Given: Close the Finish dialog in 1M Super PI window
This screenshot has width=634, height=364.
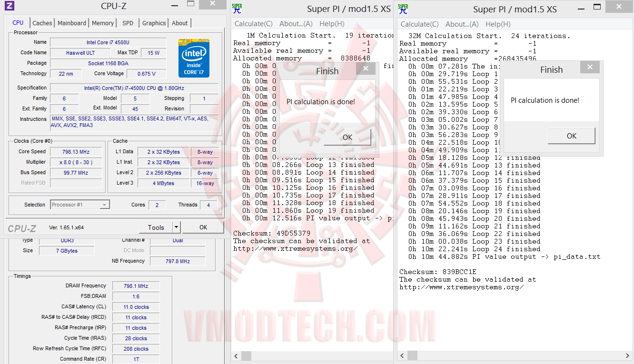Looking at the screenshot, I should coord(366,69).
